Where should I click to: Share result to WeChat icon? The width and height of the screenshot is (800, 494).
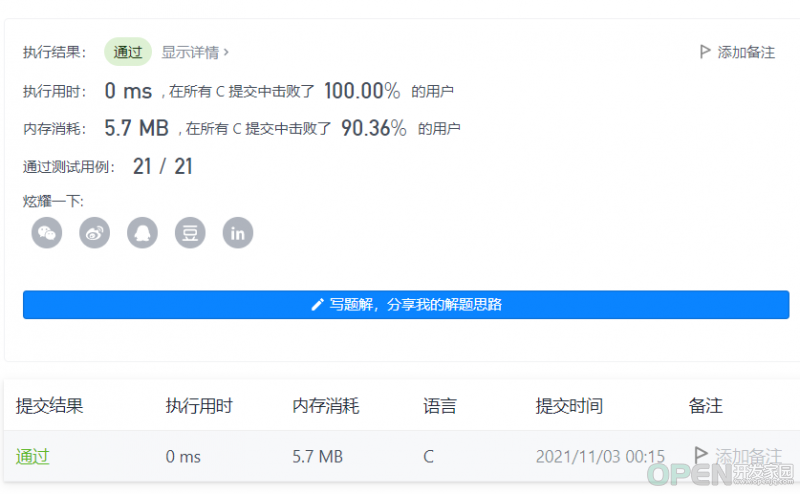[47, 233]
